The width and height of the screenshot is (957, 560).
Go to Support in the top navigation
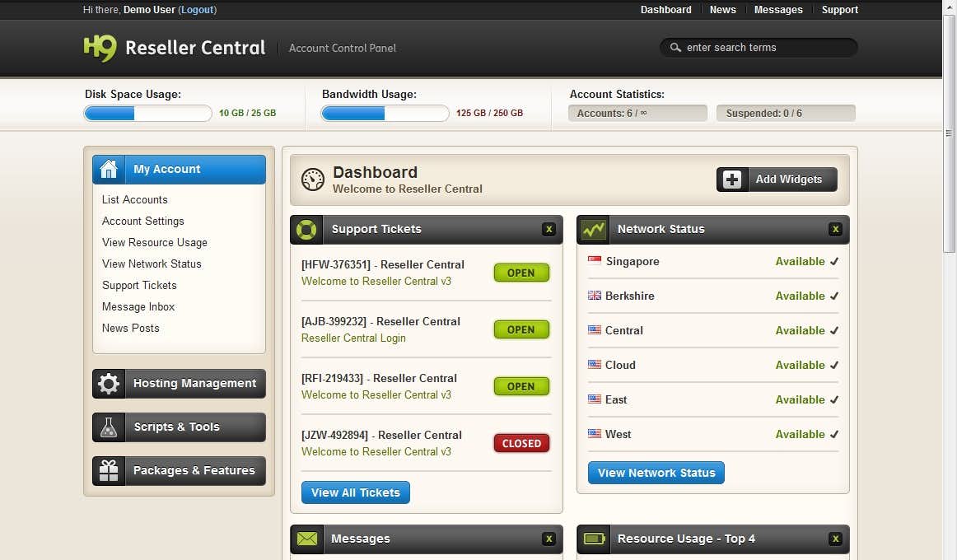(x=839, y=10)
